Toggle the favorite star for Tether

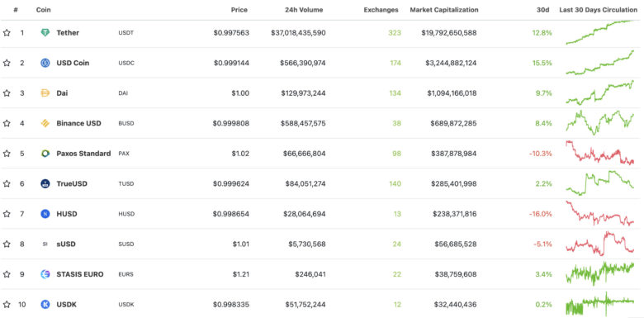click(7, 33)
